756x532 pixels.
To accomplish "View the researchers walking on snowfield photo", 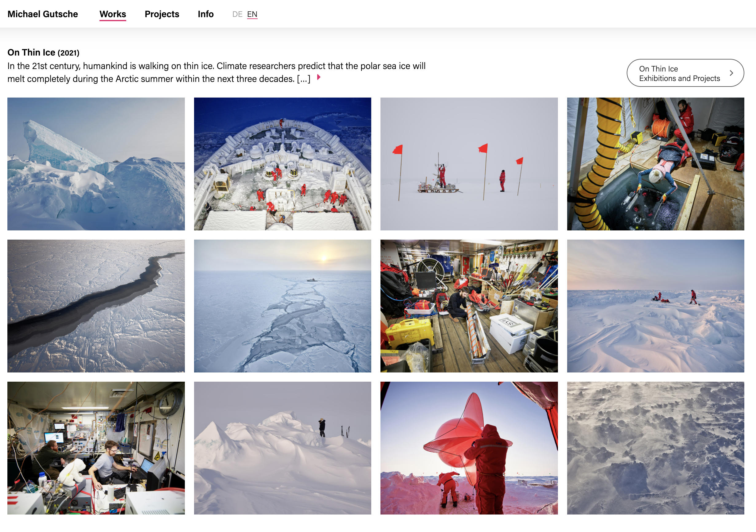I will [x=655, y=306].
